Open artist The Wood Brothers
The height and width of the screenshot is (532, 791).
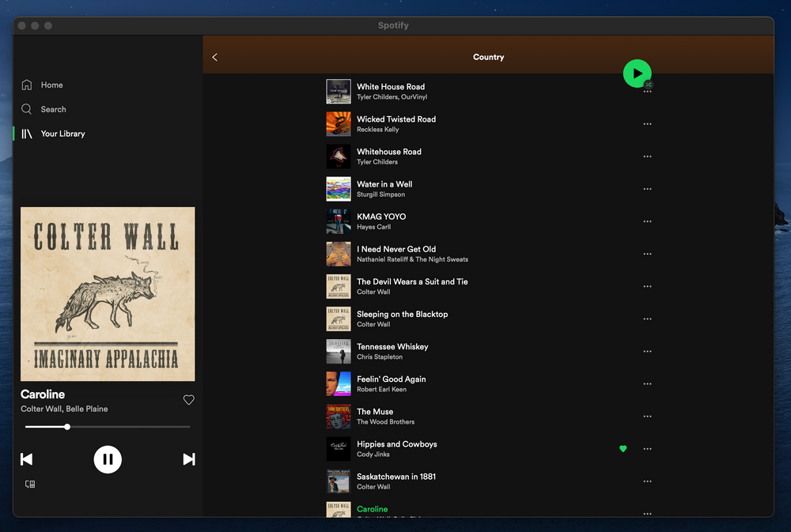point(386,422)
